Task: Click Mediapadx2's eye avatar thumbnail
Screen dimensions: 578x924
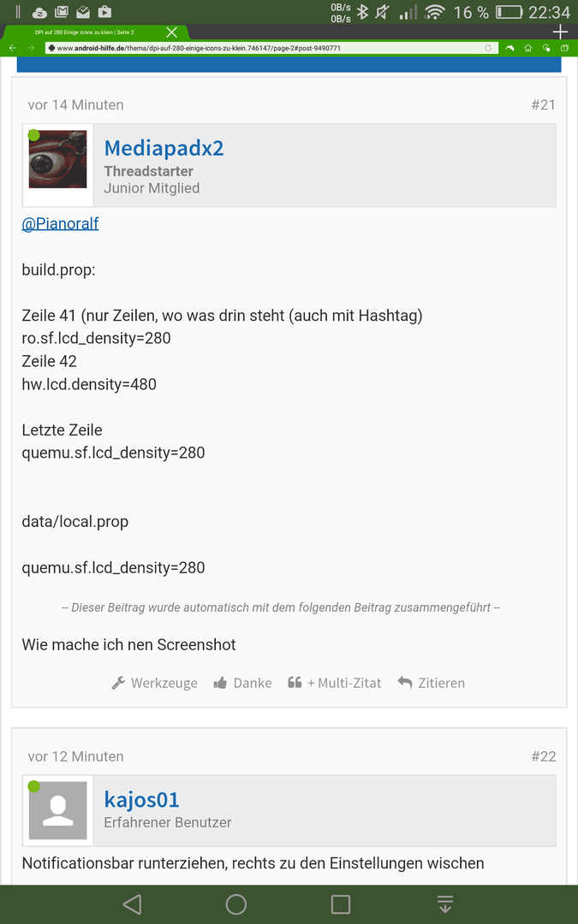Action: [x=58, y=159]
